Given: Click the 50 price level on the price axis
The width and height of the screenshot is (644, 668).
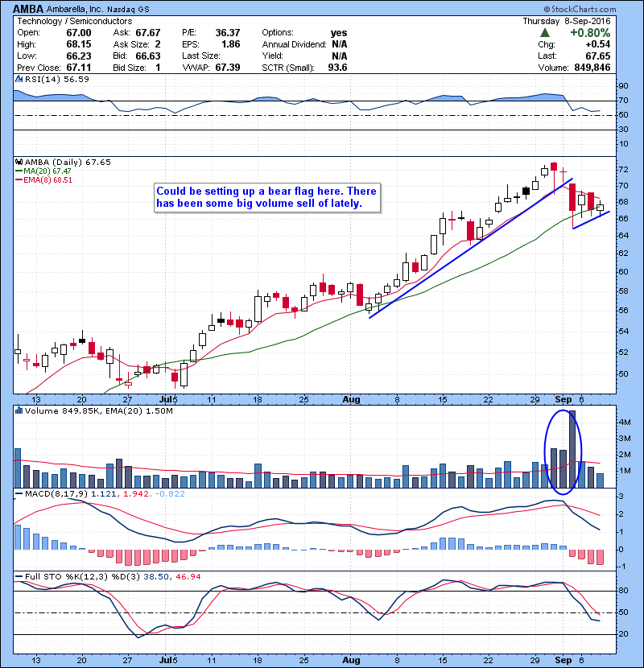Looking at the screenshot, I should pos(623,373).
